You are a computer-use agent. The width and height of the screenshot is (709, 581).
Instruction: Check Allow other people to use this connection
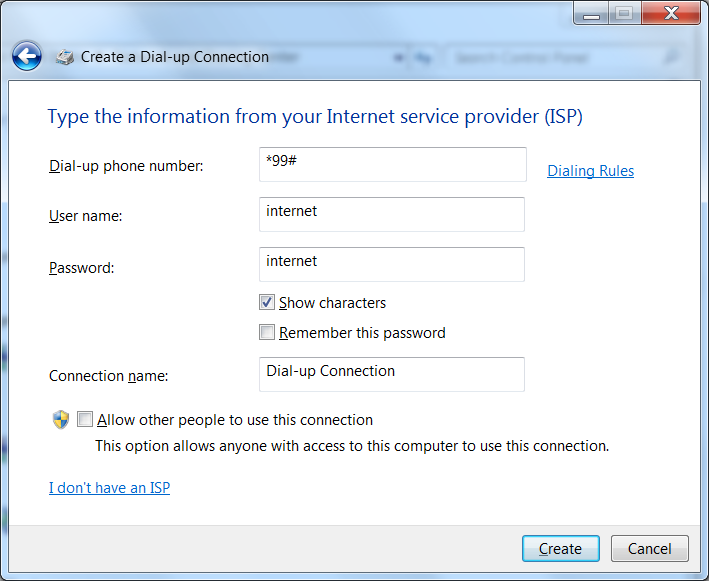85,420
